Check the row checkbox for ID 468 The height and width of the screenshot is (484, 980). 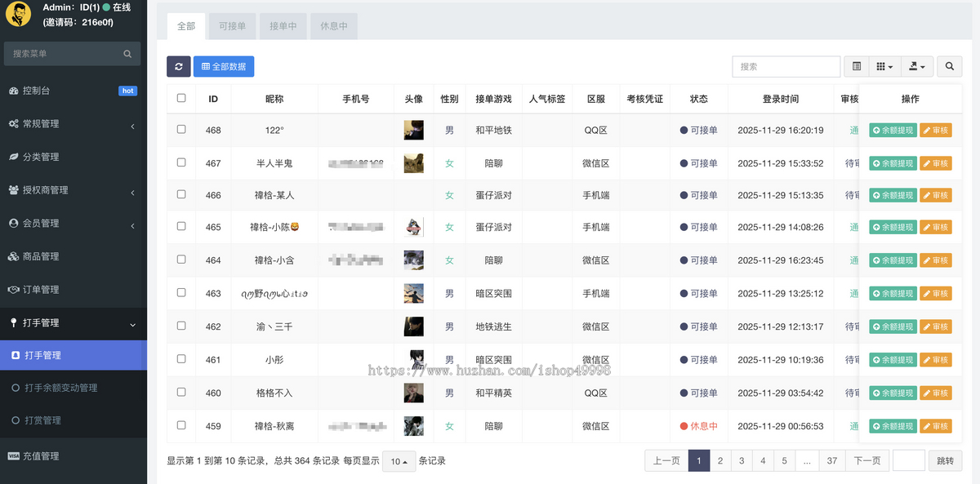tap(180, 130)
